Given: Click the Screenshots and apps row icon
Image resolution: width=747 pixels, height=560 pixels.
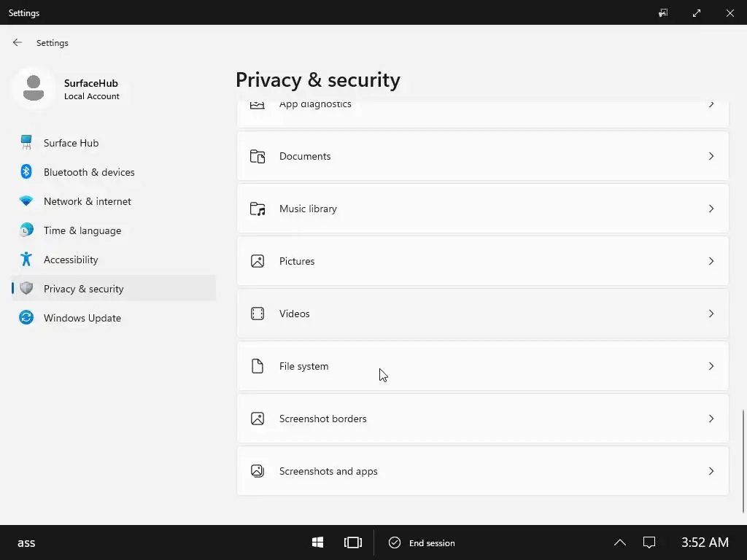Looking at the screenshot, I should [x=258, y=471].
